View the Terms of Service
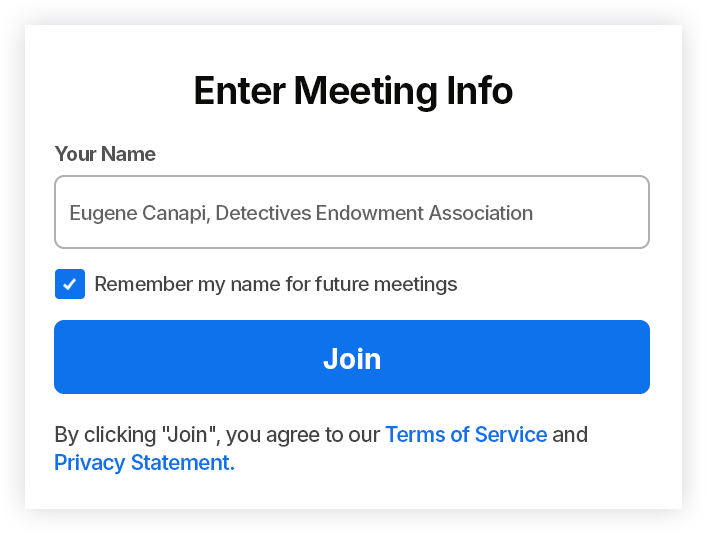The height and width of the screenshot is (534, 707). (x=466, y=435)
